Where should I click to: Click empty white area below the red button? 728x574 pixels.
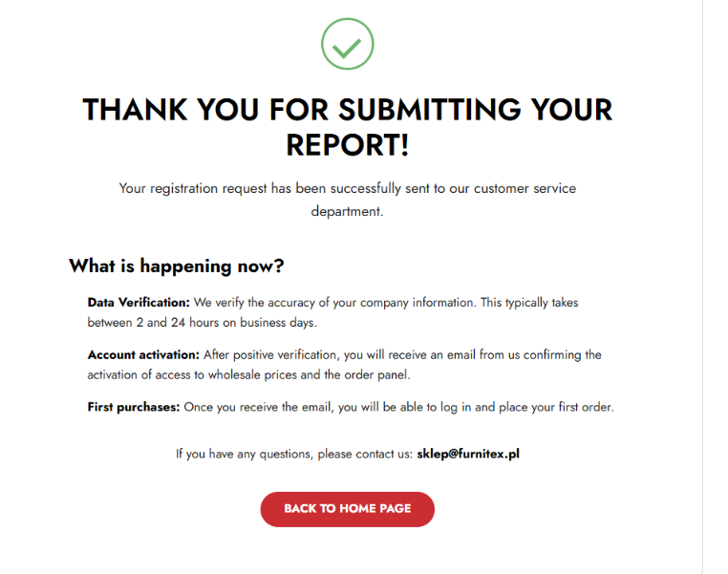coord(348,552)
